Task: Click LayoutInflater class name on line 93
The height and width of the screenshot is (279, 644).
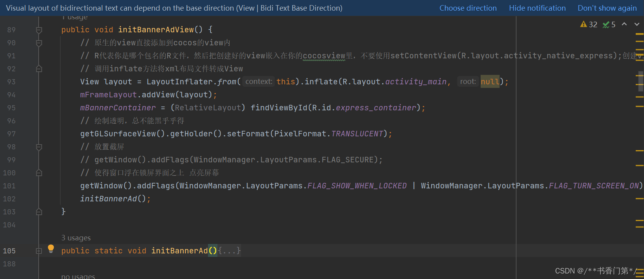Action: [x=180, y=82]
